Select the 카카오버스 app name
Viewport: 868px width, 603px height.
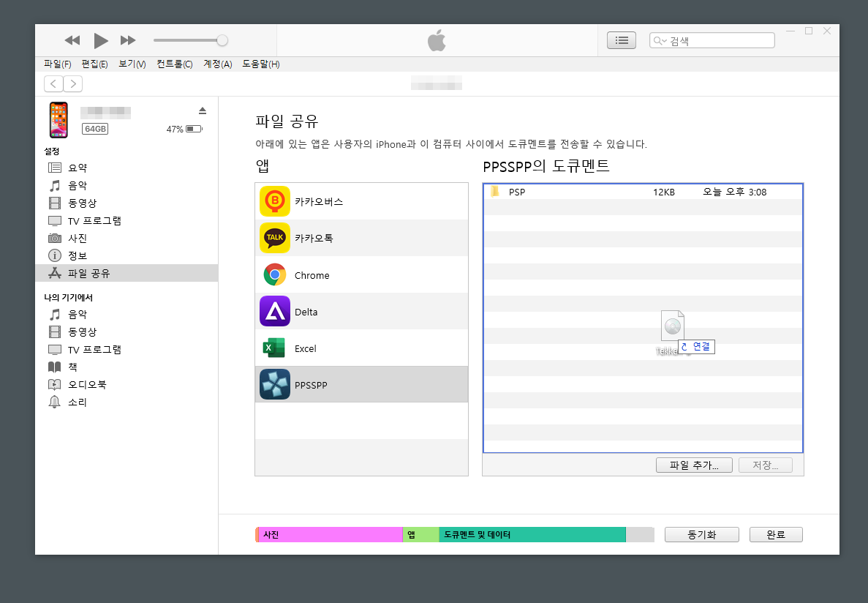319,202
